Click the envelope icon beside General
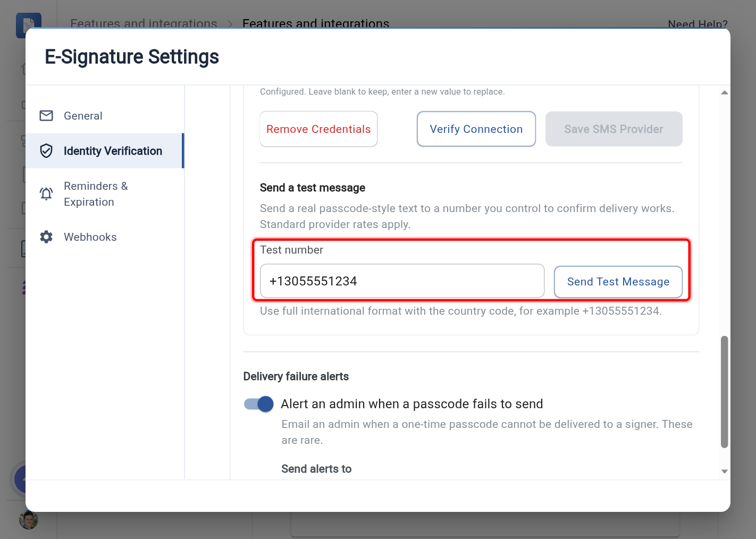The width and height of the screenshot is (756, 539). 46,116
